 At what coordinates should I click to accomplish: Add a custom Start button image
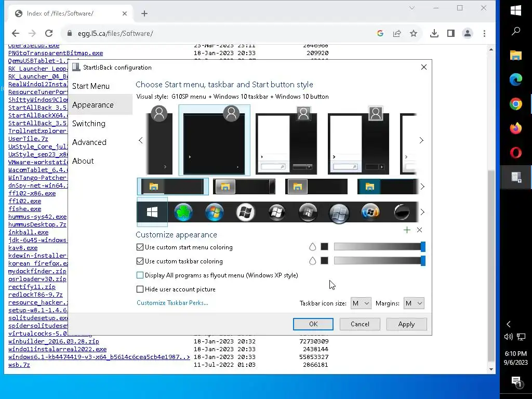point(407,230)
